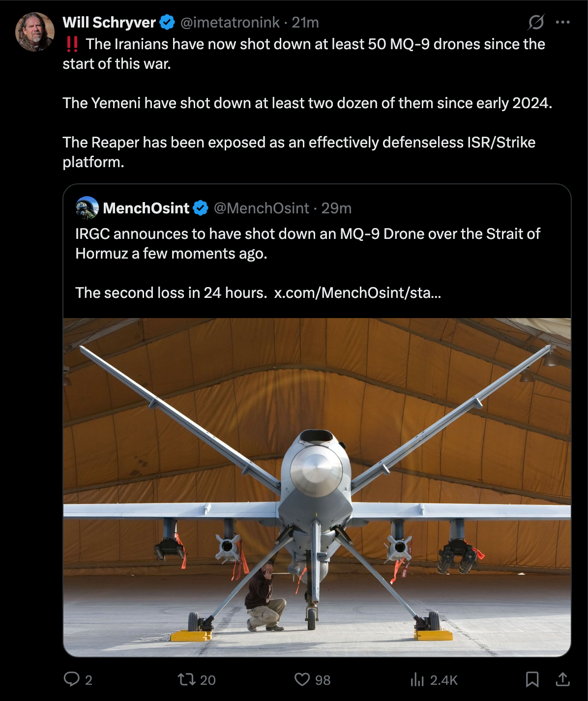Click Will Schryver's blue verified badge
Viewport: 588px width, 701px height.
167,22
